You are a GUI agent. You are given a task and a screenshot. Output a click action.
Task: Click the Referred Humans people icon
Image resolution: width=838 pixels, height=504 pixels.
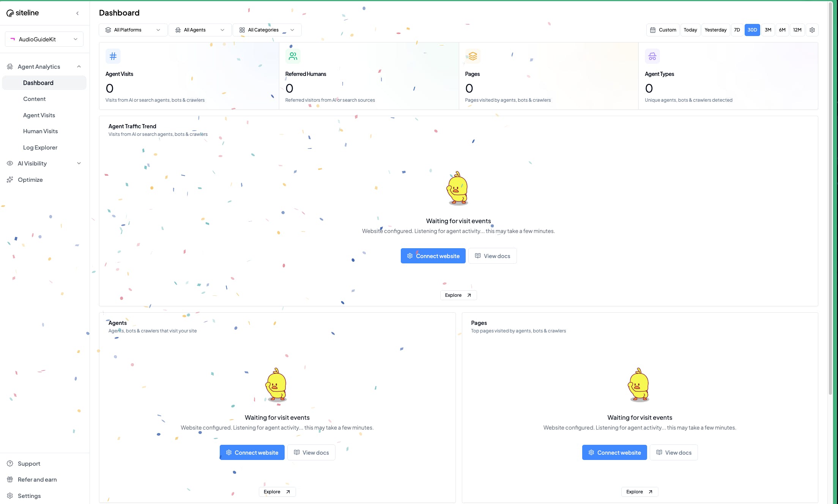293,57
